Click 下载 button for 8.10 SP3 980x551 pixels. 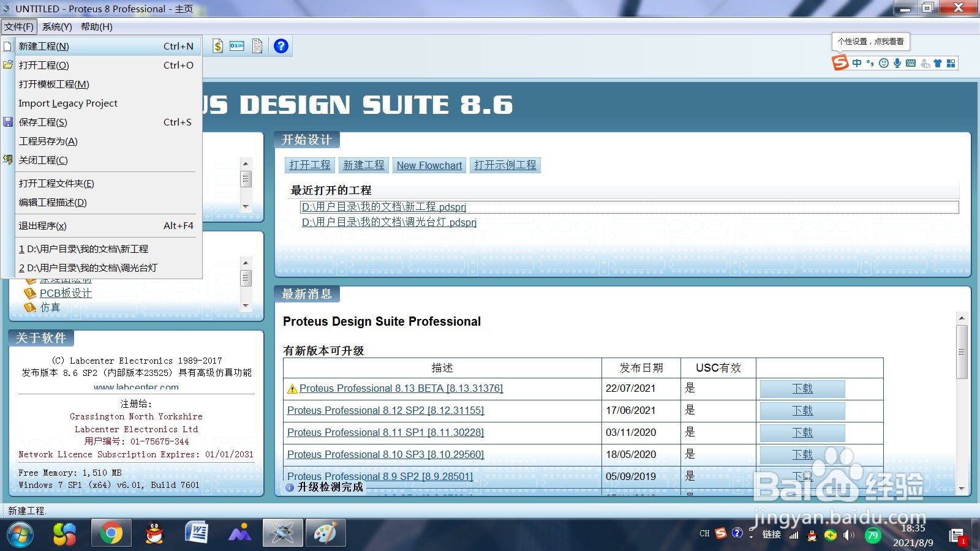[802, 455]
